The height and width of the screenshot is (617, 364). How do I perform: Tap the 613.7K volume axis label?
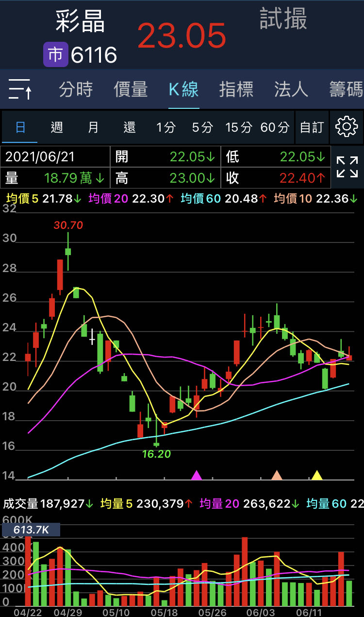point(31,530)
